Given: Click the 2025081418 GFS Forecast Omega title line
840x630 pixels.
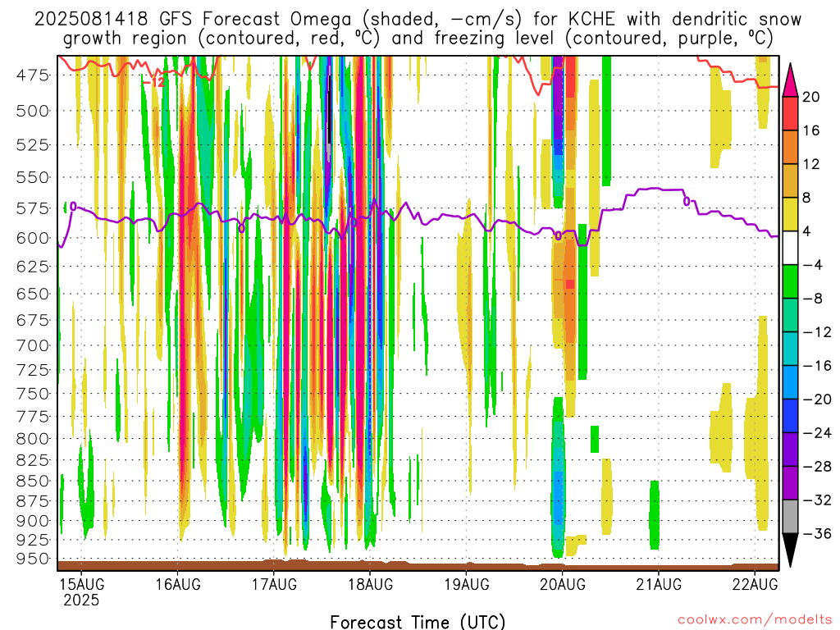Looking at the screenshot, I should click(x=418, y=20).
